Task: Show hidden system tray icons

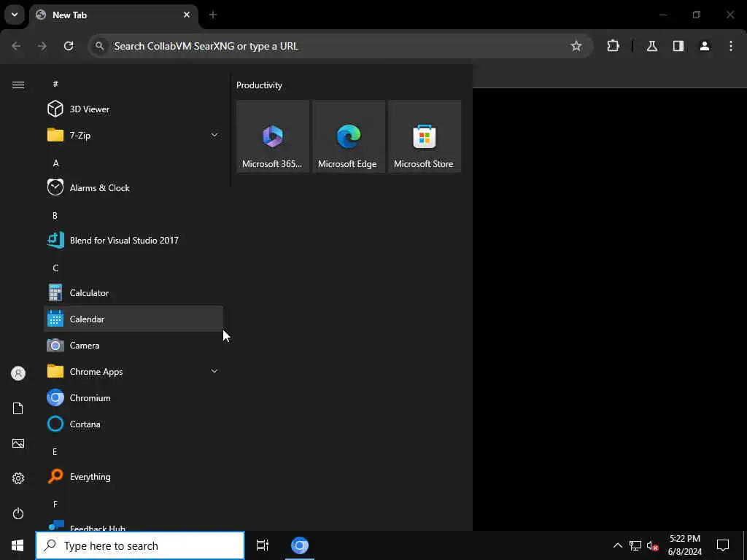Action: click(x=617, y=545)
